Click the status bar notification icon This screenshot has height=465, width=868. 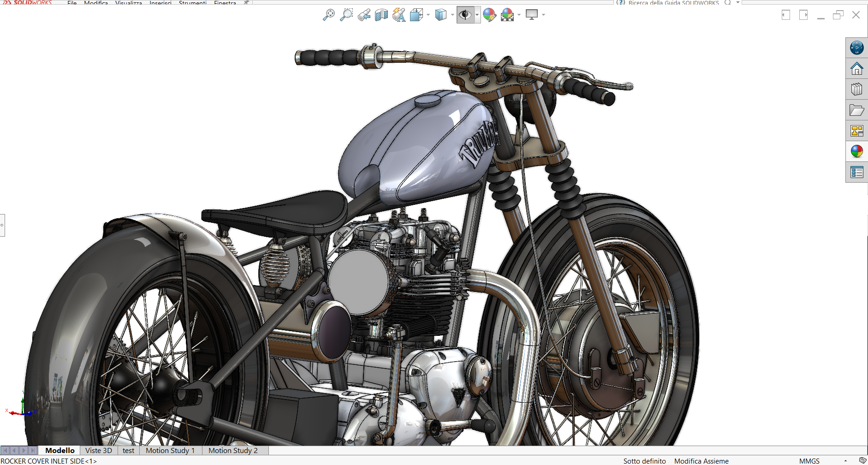tap(862, 460)
